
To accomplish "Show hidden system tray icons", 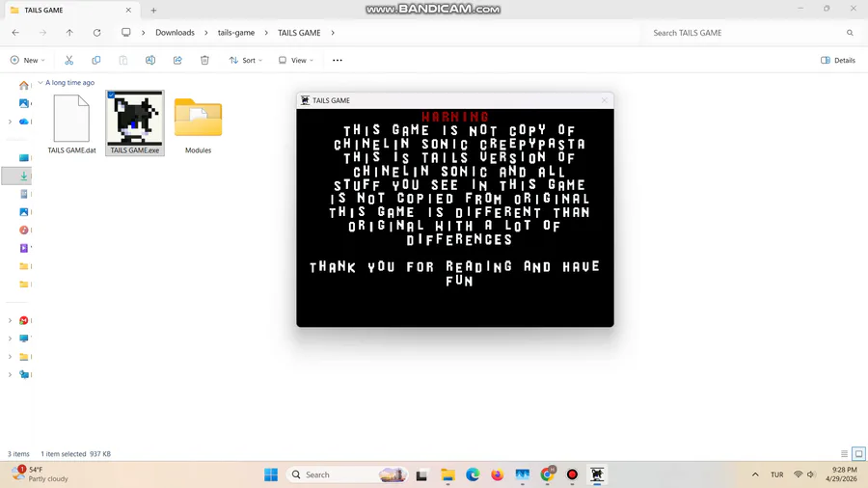I will pyautogui.click(x=755, y=474).
